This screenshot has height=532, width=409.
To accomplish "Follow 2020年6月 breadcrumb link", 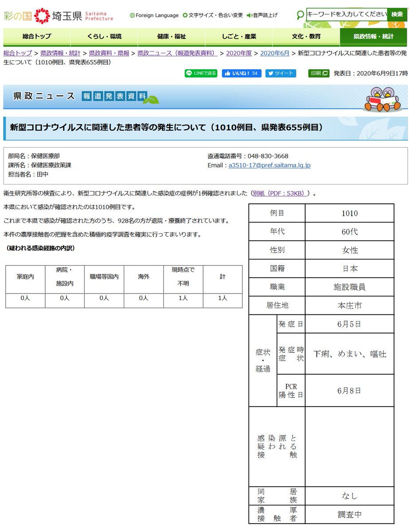I will click(275, 53).
